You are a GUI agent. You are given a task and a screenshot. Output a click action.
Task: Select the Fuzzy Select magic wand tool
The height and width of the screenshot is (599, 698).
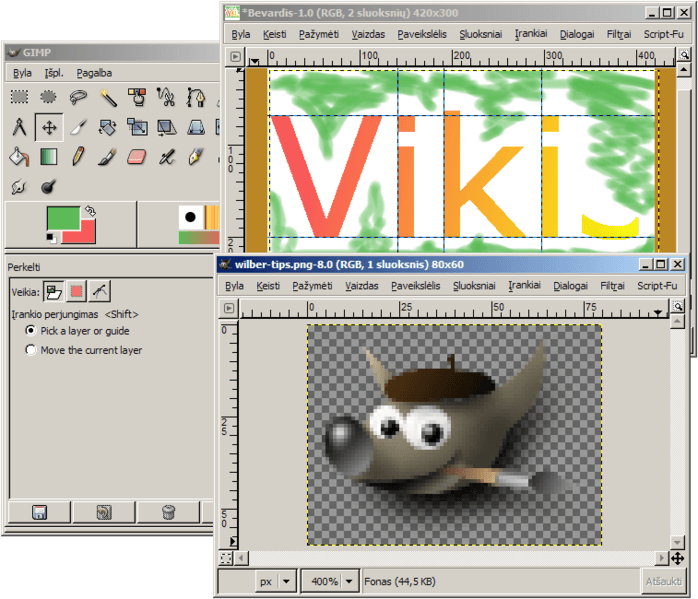point(108,97)
